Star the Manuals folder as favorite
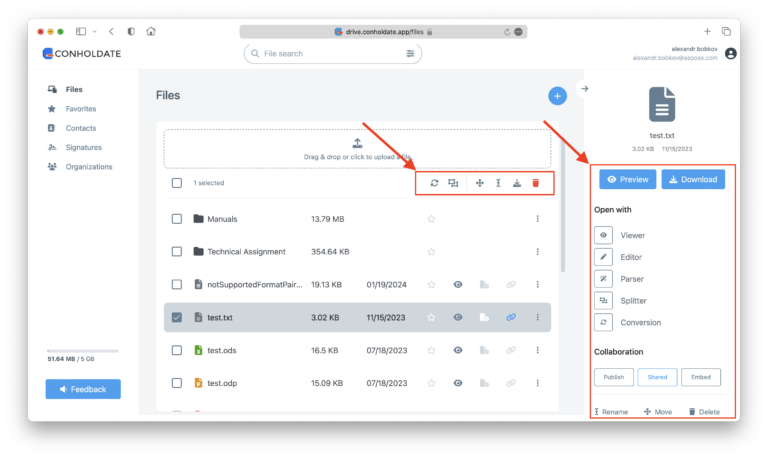Viewport: 768px width, 458px height. pyautogui.click(x=431, y=219)
